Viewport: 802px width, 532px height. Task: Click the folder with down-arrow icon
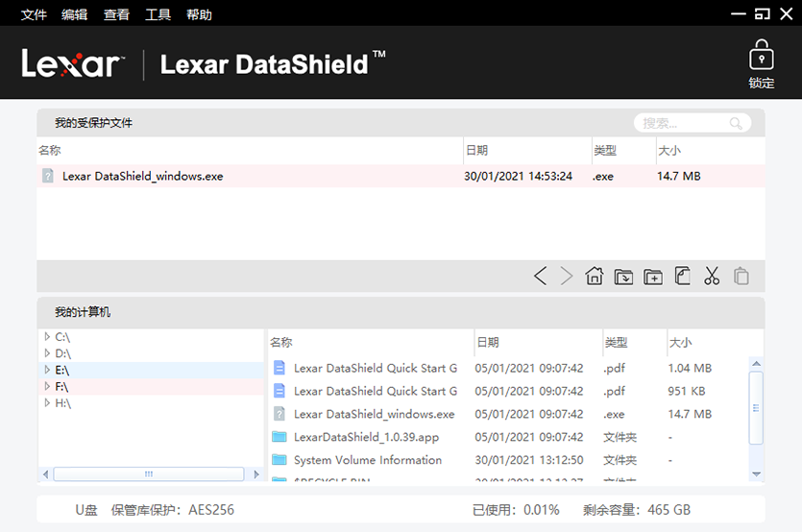[623, 277]
